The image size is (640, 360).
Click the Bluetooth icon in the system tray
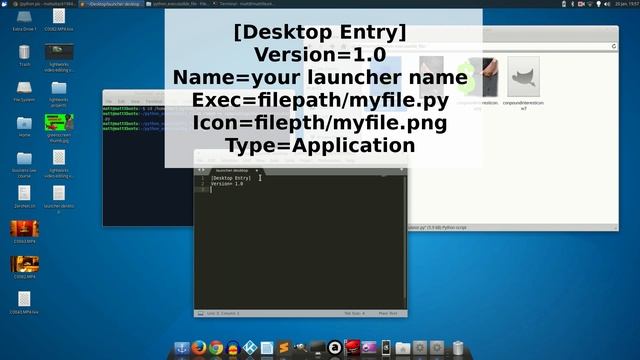(x=572, y=4)
